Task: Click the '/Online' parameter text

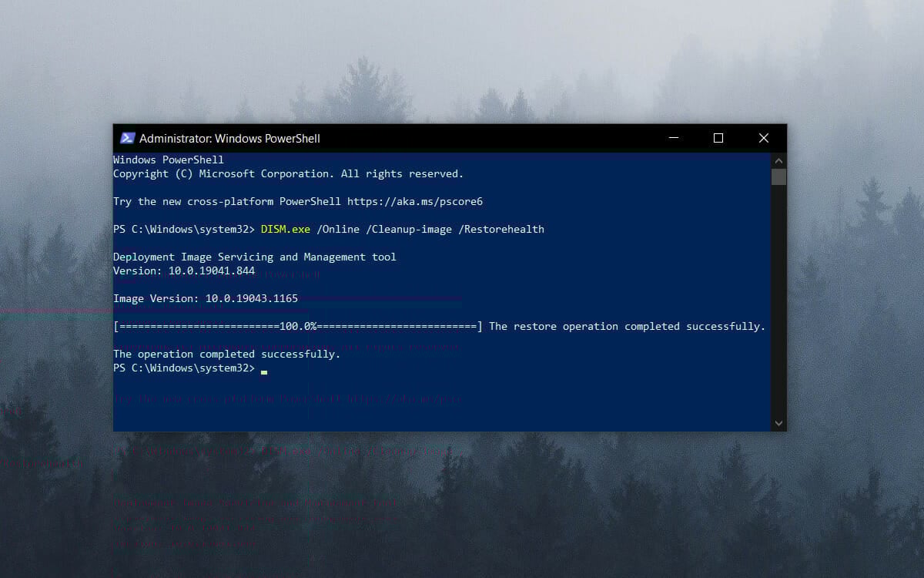Action: [338, 230]
